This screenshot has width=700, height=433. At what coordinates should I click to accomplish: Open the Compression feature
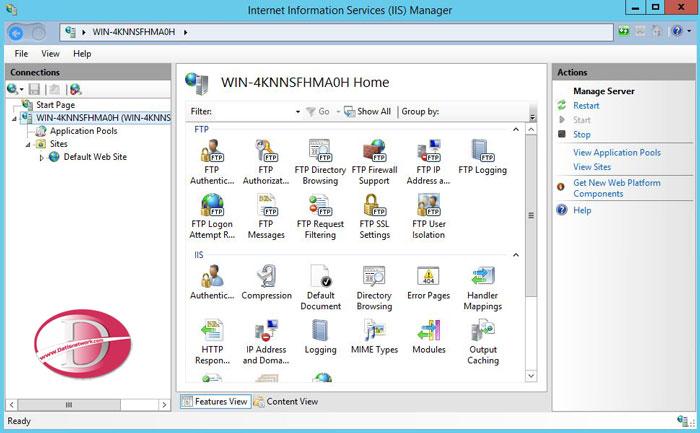267,282
